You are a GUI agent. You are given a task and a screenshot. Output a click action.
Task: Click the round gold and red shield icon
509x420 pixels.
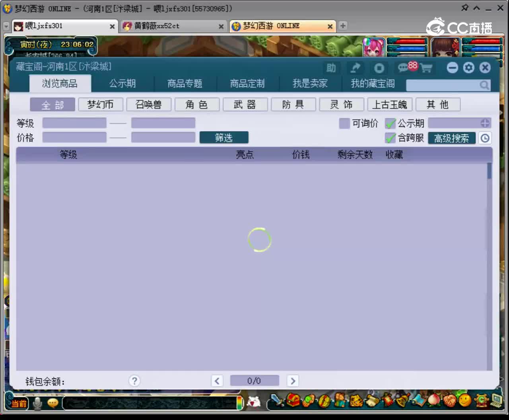point(324,400)
